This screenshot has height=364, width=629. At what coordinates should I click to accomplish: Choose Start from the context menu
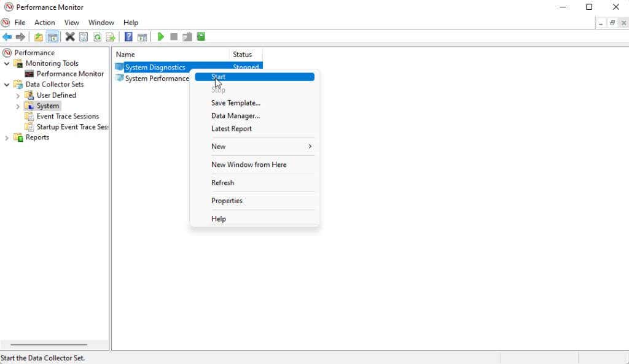254,77
